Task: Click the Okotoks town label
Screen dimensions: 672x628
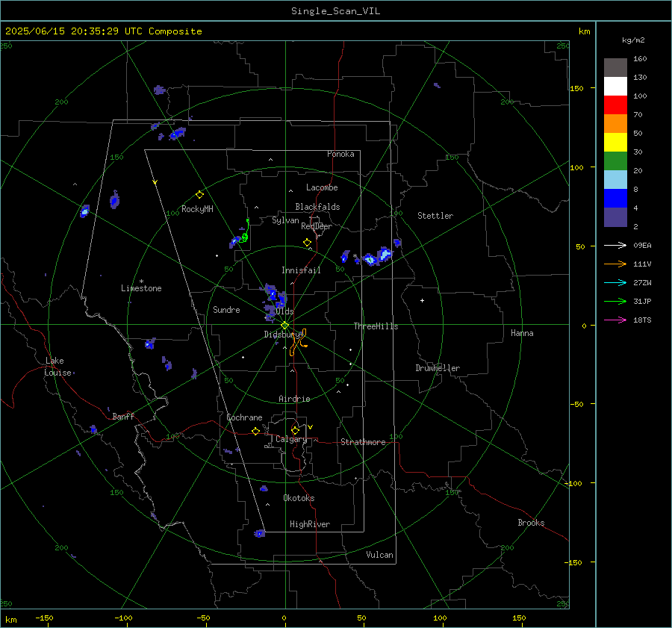Action: tap(299, 498)
